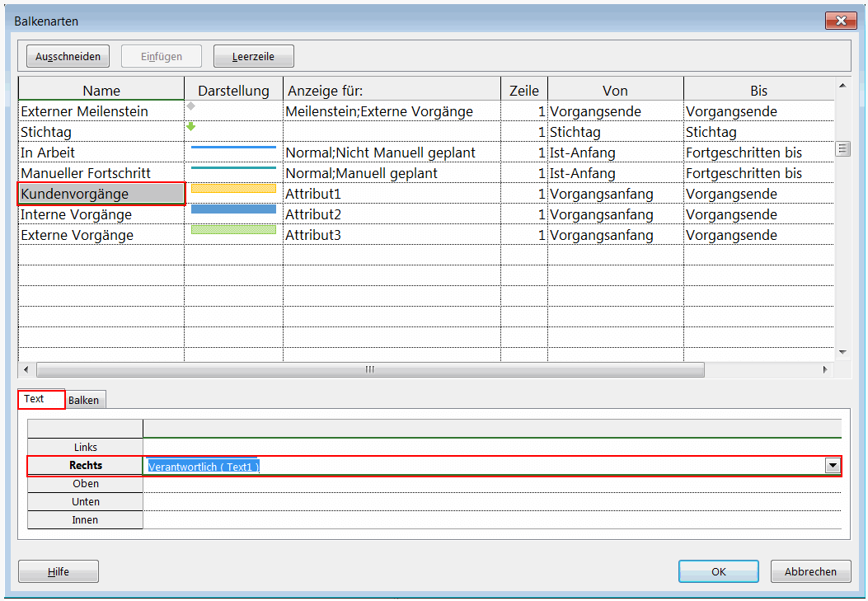Image resolution: width=868 pixels, height=601 pixels.
Task: Click the Ausschneiden button
Action: 68,57
